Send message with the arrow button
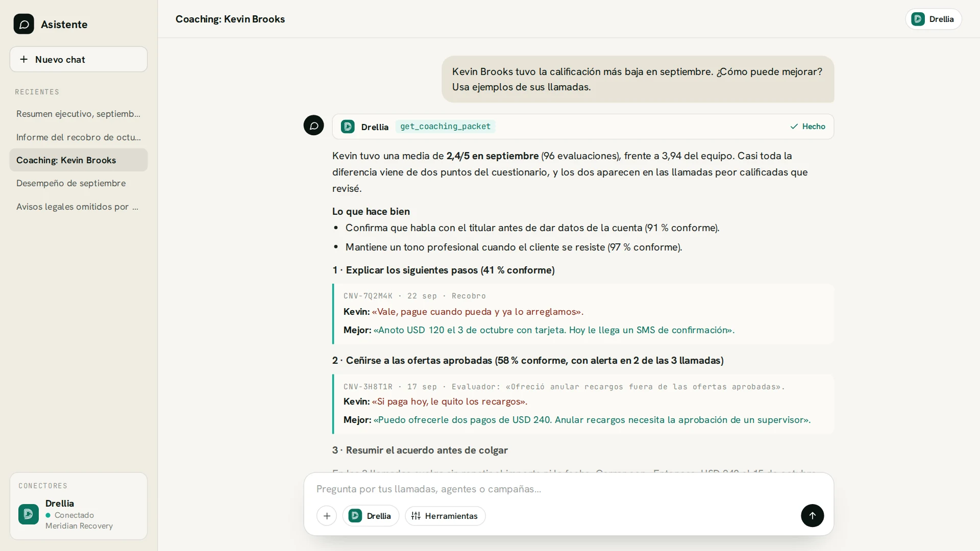Viewport: 980px width, 551px height. click(812, 515)
